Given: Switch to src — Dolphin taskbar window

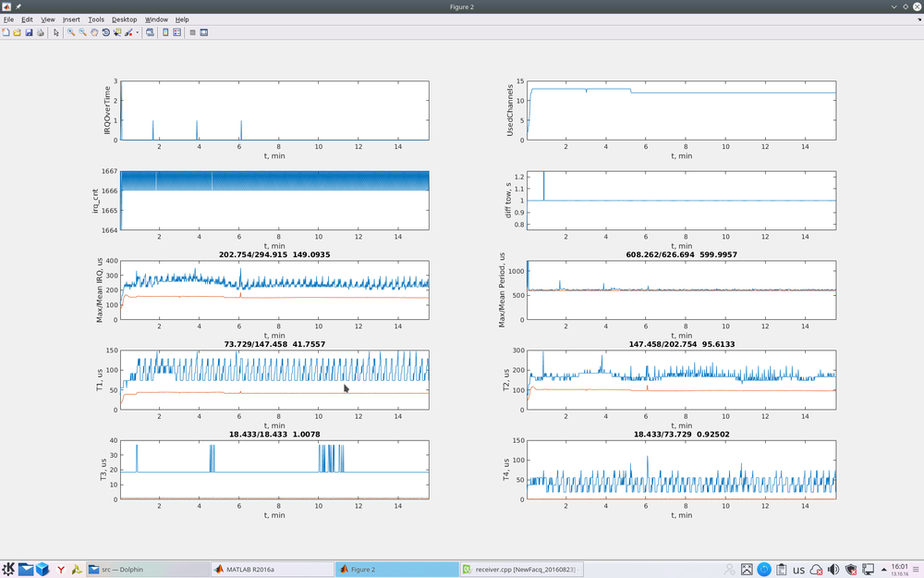Looking at the screenshot, I should [148, 570].
